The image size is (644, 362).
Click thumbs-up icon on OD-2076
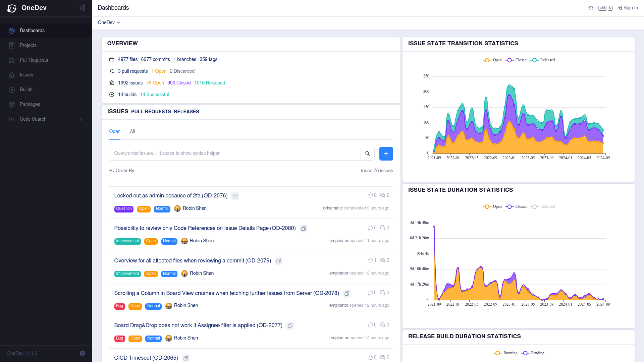[x=370, y=195]
